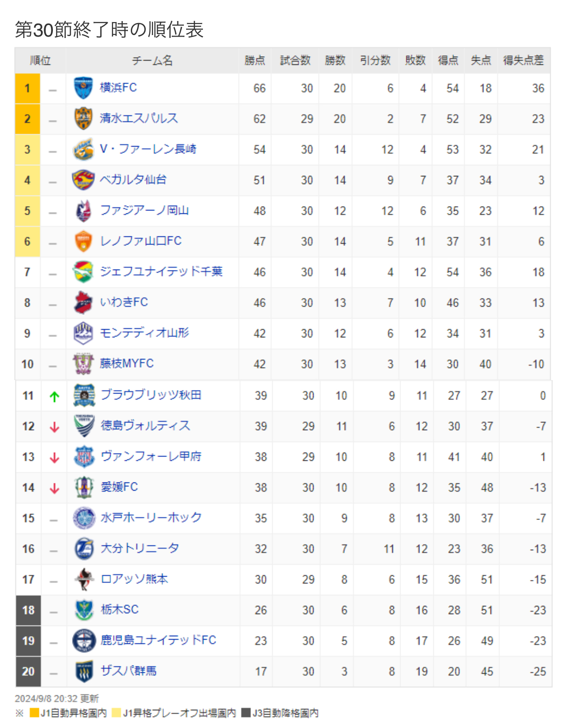Open the レノファ山口FC team link
This screenshot has width=567, height=728.
pos(140,241)
